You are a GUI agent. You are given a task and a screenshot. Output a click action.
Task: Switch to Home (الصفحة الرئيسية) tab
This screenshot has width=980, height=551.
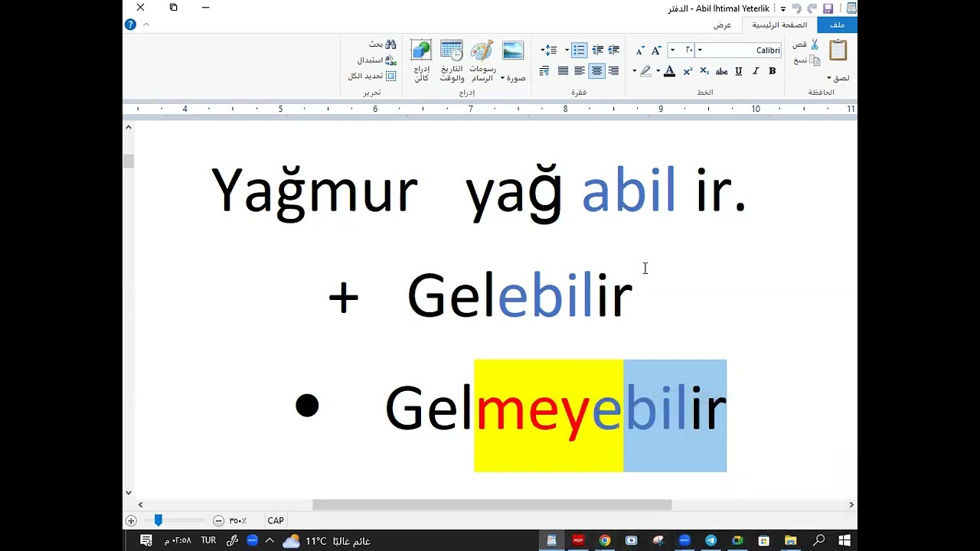779,25
